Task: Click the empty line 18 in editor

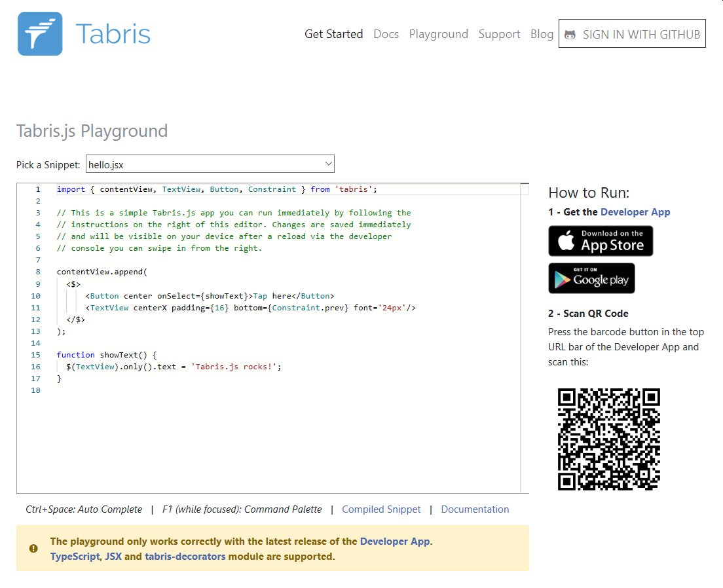Action: [x=288, y=391]
